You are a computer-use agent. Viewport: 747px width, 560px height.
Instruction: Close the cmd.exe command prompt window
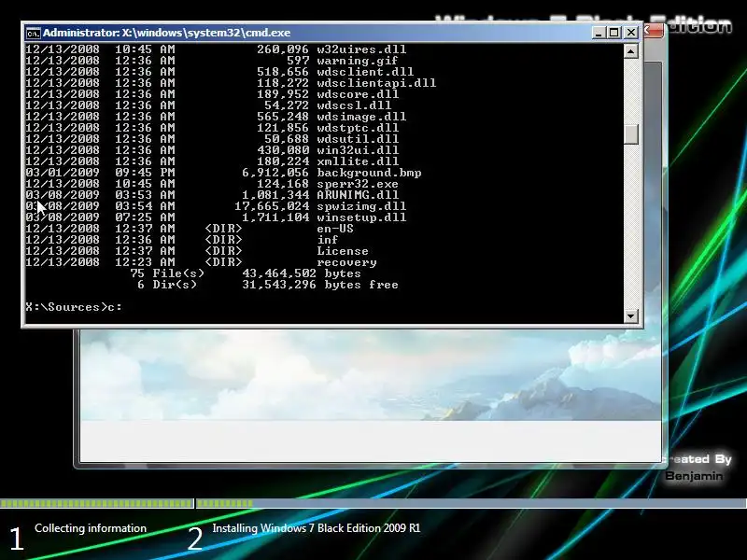click(x=631, y=33)
